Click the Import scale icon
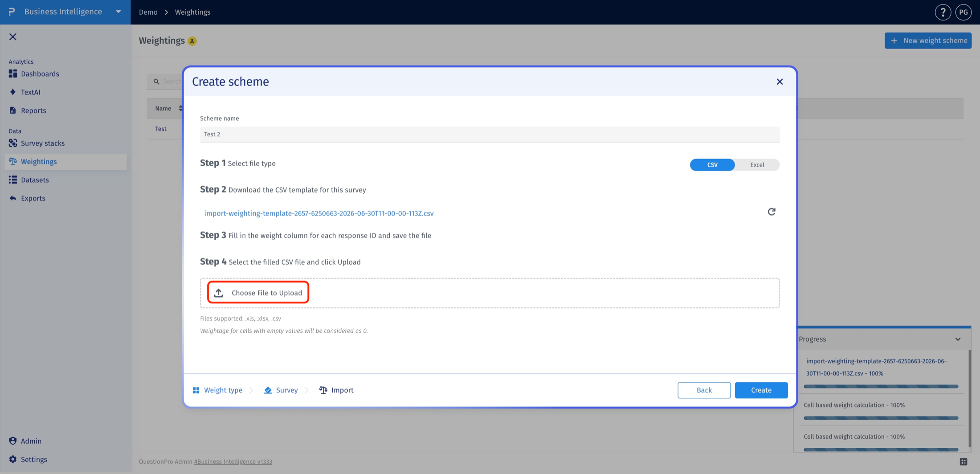This screenshot has height=474, width=980. click(323, 390)
